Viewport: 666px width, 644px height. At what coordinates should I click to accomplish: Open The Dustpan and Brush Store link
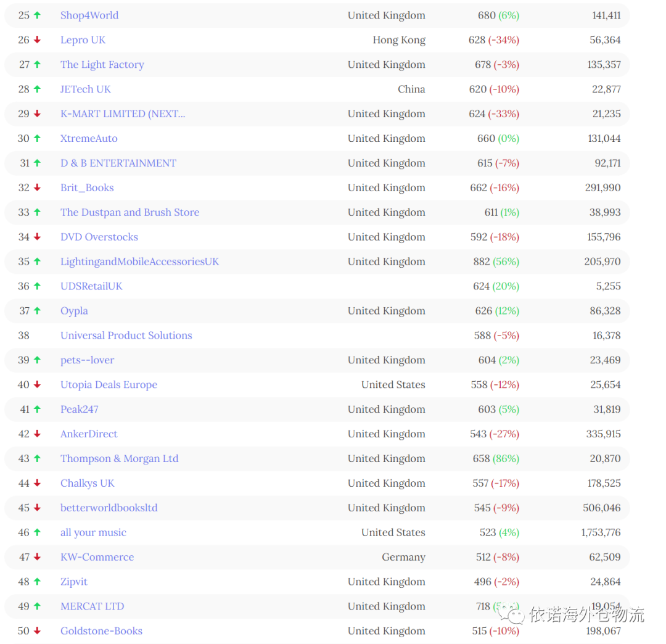point(129,212)
